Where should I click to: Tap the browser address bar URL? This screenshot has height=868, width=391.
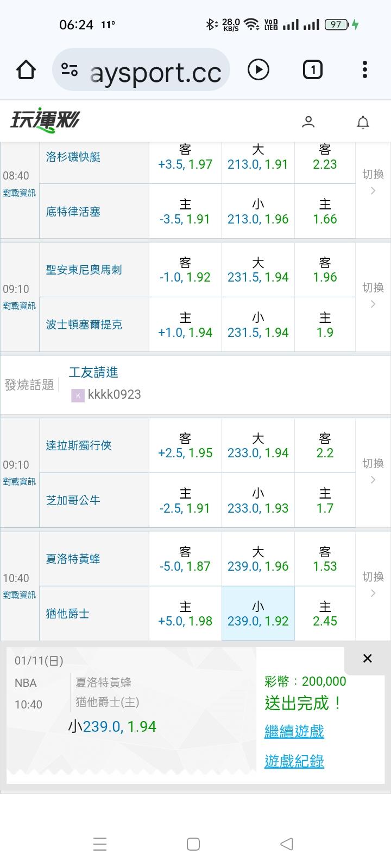(x=155, y=71)
